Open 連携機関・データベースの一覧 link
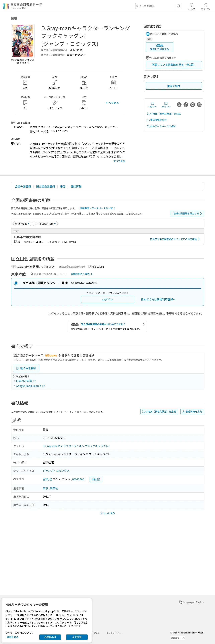 click(x=98, y=208)
